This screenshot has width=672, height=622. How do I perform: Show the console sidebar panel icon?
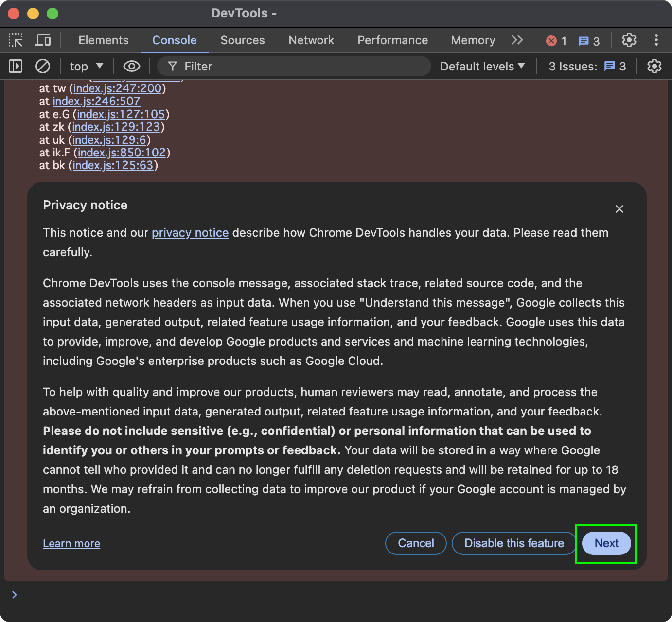pos(16,66)
